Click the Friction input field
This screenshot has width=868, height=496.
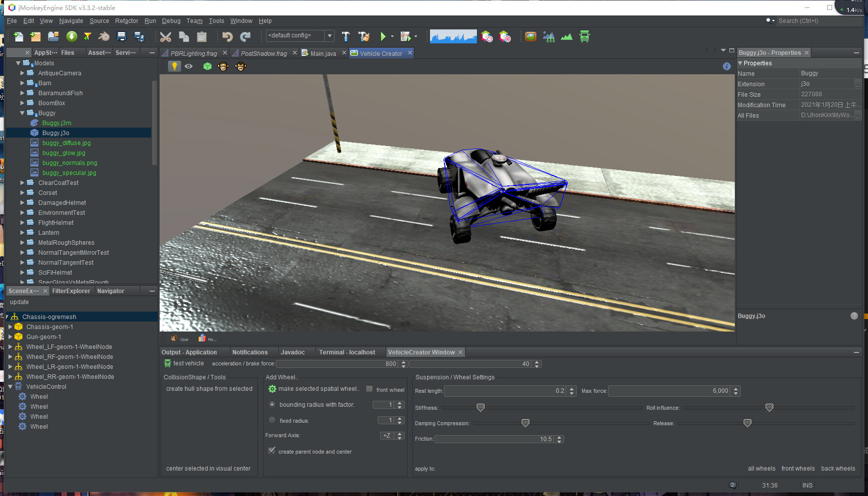[494, 439]
